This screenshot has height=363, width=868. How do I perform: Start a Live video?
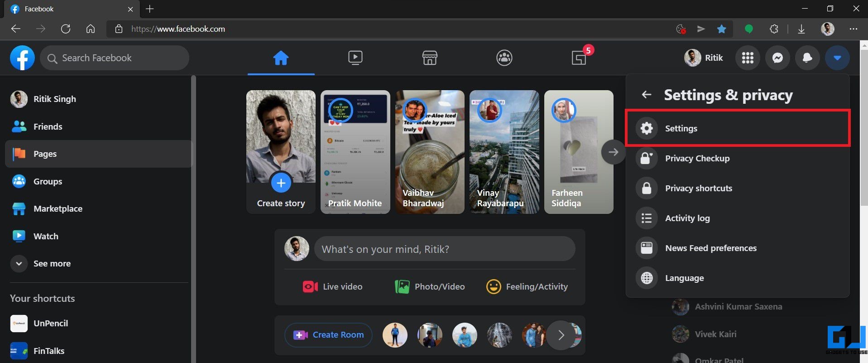point(332,286)
